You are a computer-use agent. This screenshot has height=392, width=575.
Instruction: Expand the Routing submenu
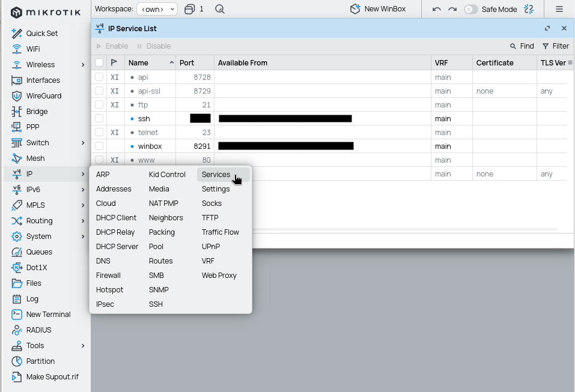[x=83, y=221]
